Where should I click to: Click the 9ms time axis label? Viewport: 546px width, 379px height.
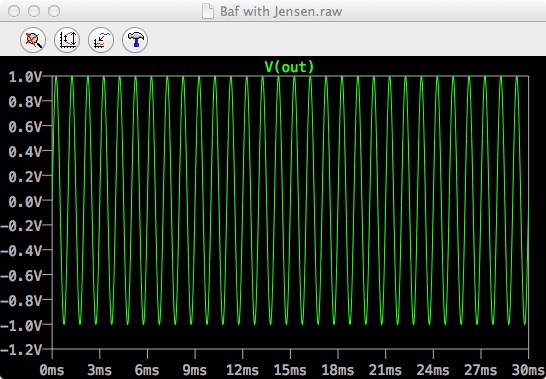[x=195, y=370]
